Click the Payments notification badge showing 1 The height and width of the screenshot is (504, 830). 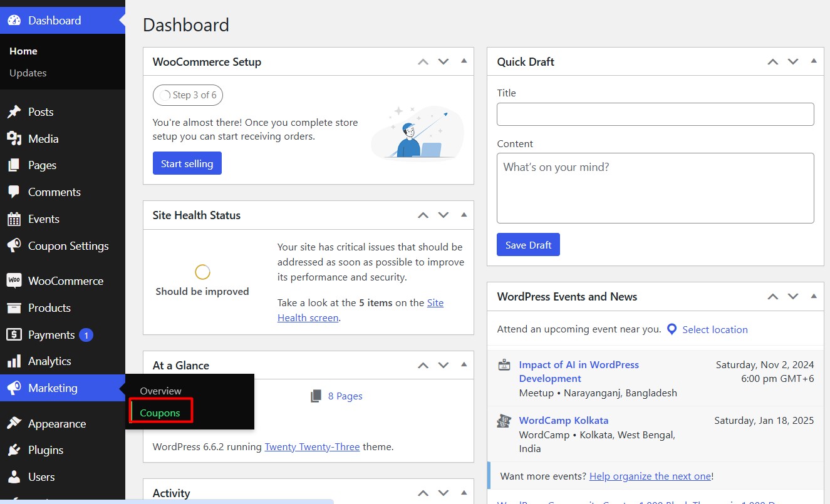(86, 335)
